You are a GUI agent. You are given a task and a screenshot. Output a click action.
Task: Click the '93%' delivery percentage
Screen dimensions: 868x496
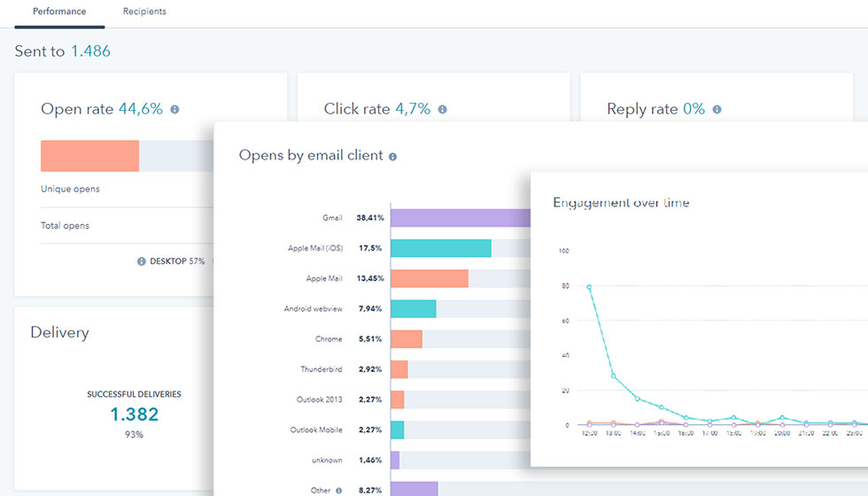tap(134, 435)
